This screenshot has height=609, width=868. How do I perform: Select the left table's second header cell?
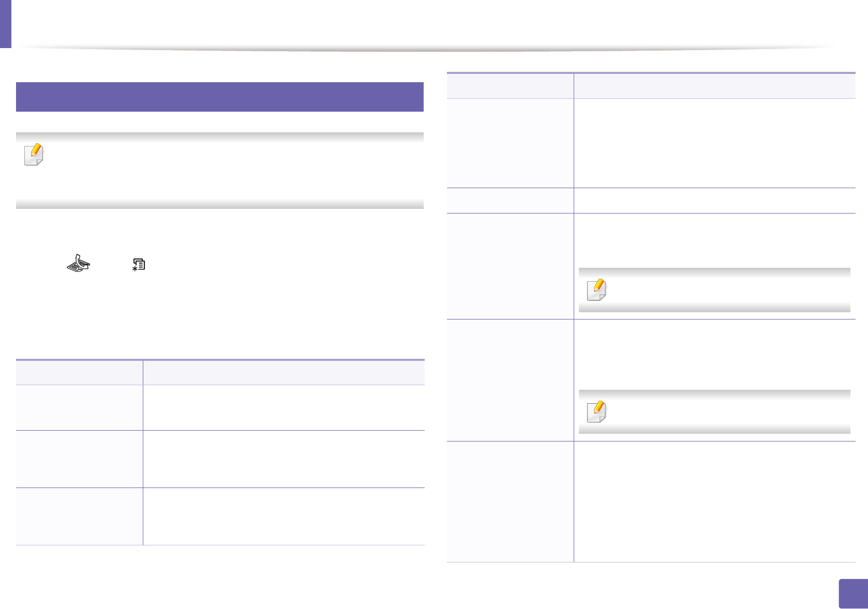coord(283,373)
